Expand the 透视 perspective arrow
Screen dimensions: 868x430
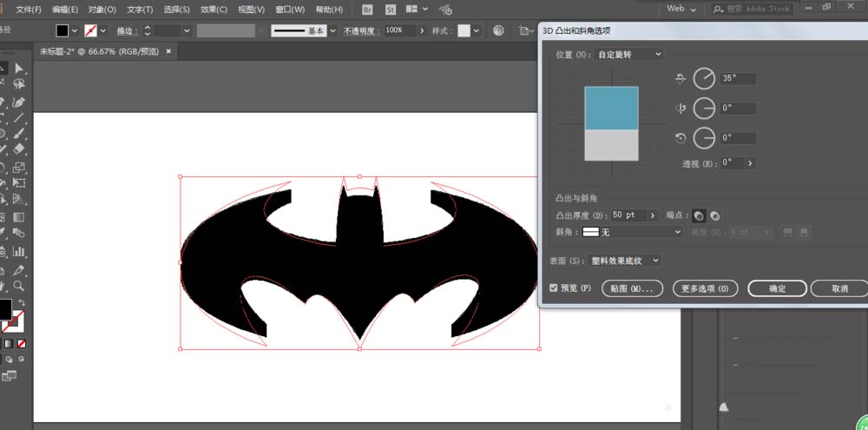(x=750, y=163)
